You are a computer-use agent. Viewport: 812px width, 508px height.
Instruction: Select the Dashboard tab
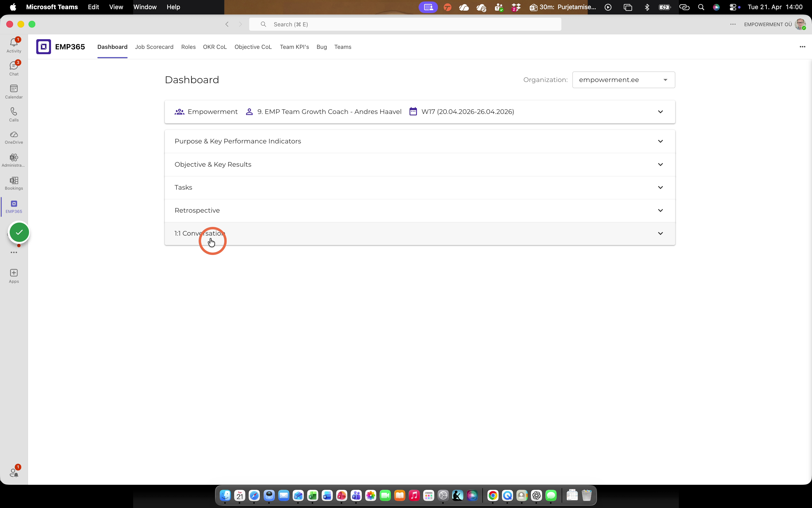[112, 47]
